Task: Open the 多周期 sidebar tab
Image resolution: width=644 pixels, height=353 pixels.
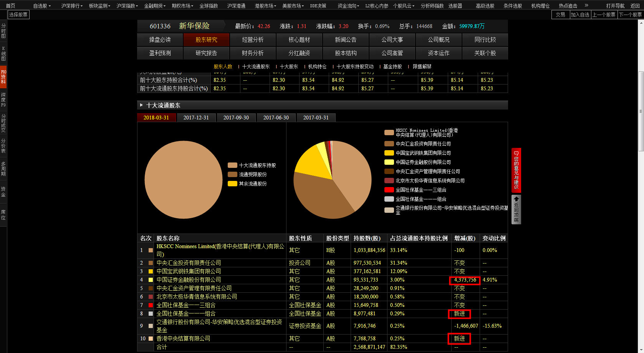Action: coord(3,169)
